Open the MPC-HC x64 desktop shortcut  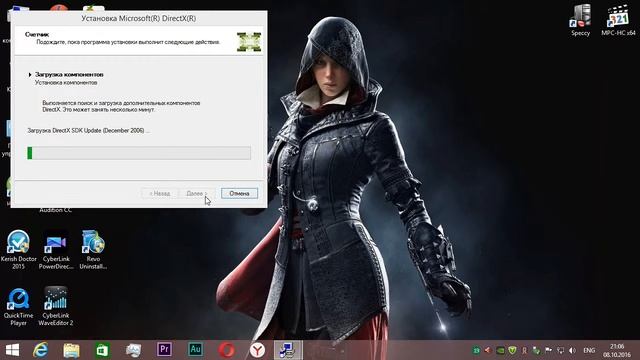tap(618, 20)
